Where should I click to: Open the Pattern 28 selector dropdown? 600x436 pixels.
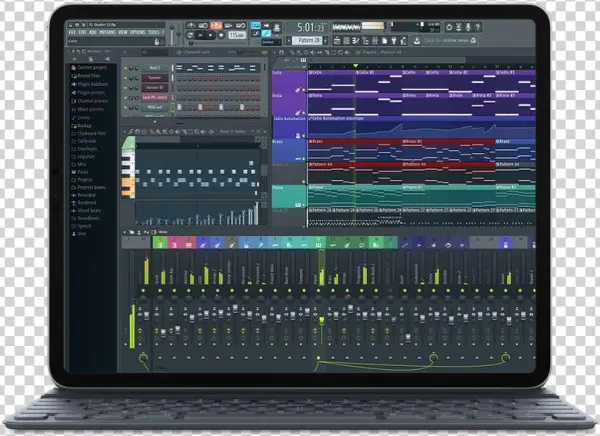click(308, 40)
